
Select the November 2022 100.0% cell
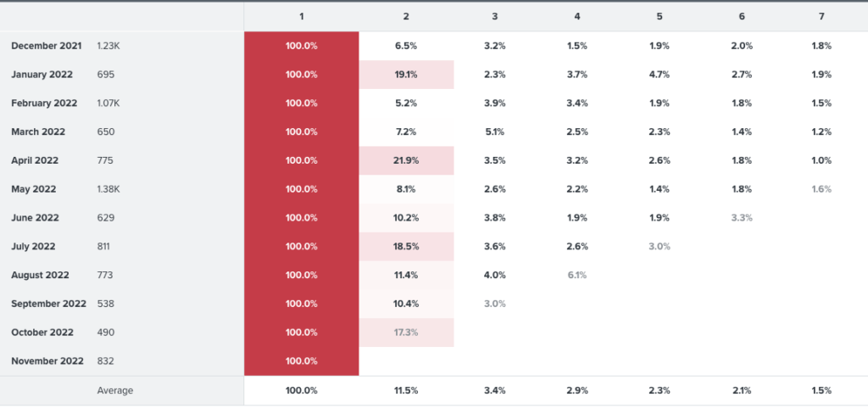click(x=301, y=361)
